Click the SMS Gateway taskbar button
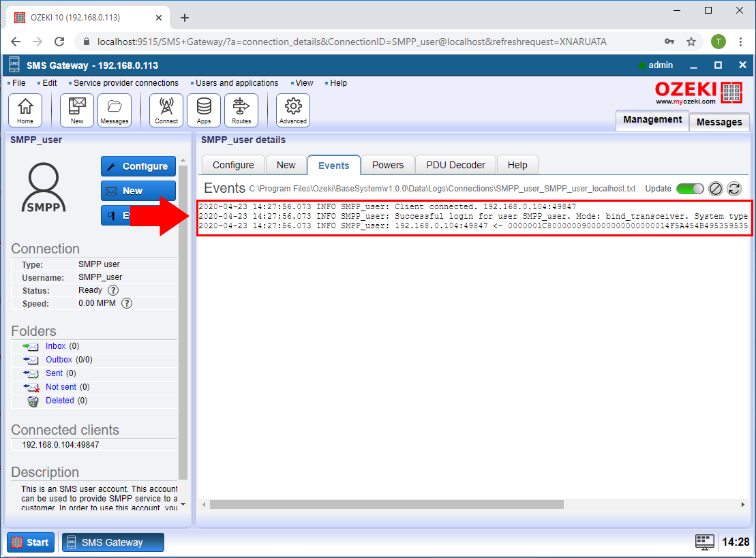Viewport: 756px width, 558px height. tap(112, 542)
